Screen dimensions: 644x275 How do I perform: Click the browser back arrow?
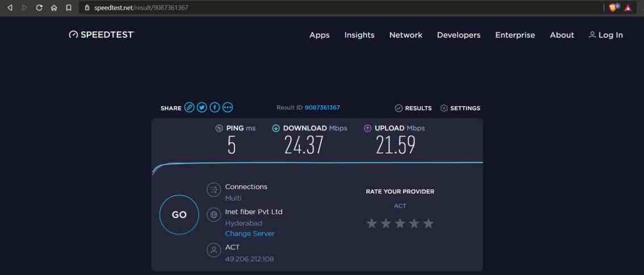[x=10, y=7]
